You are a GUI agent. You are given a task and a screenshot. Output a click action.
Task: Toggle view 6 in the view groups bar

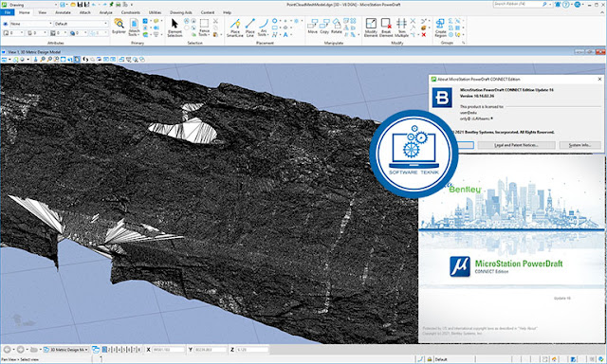(129, 350)
